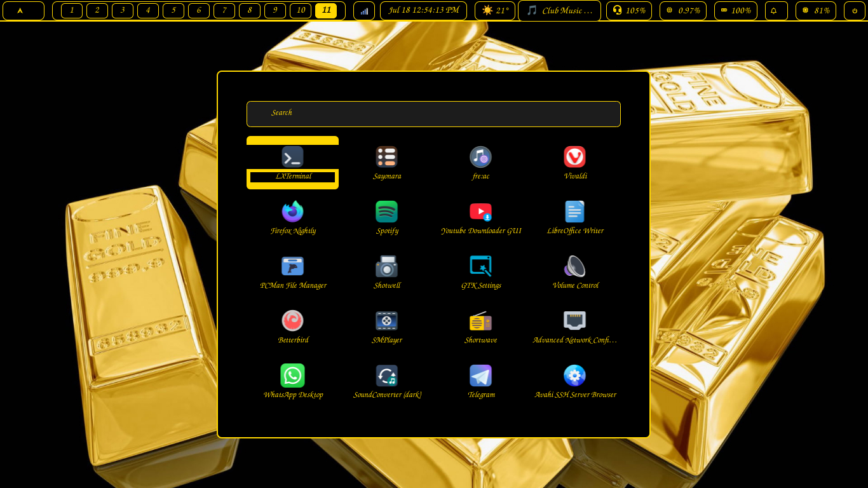
Task: Switch to workspace 9
Action: [275, 11]
